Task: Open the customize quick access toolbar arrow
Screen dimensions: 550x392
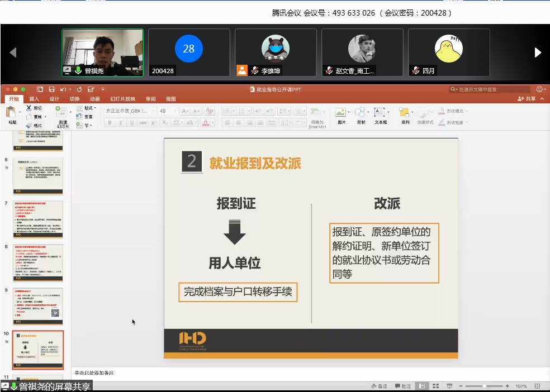Action: (103, 89)
